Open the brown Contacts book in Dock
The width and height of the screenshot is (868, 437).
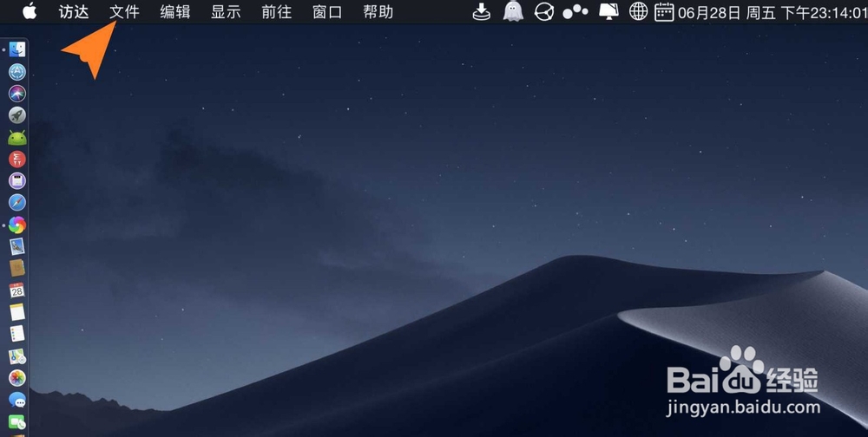[x=17, y=268]
